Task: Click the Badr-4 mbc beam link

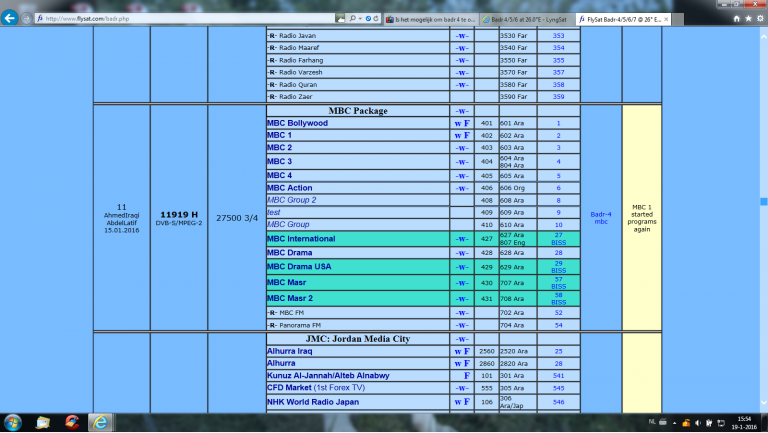Action: [x=600, y=216]
